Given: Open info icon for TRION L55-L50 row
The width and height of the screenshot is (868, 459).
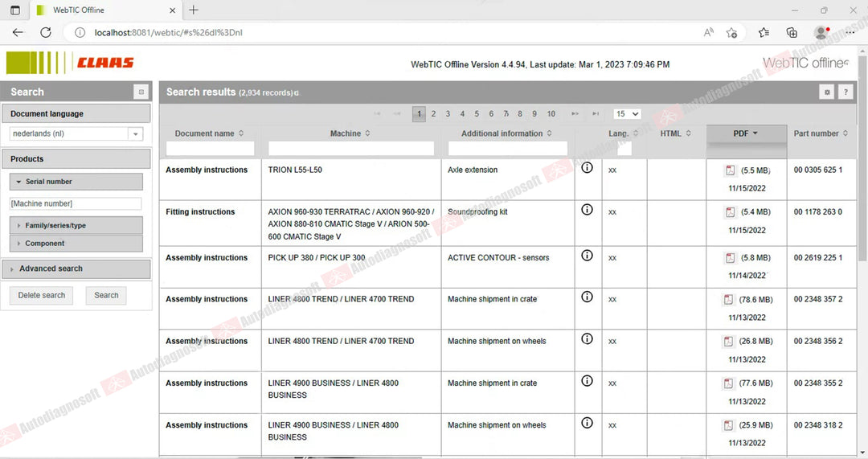Looking at the screenshot, I should 587,167.
